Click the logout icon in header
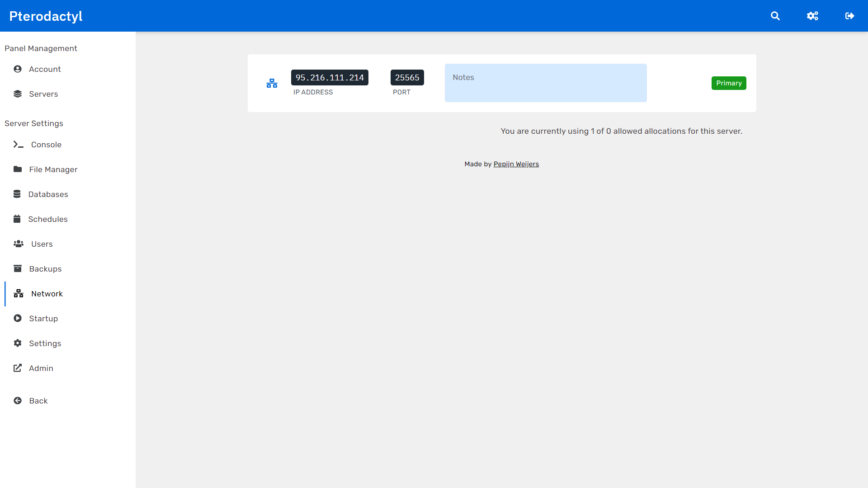The width and height of the screenshot is (868, 488). point(849,16)
